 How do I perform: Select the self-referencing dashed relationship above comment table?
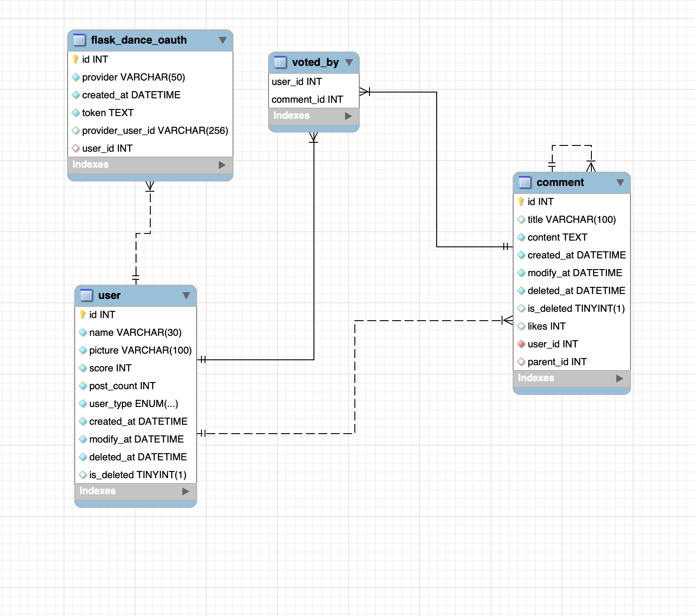572,145
